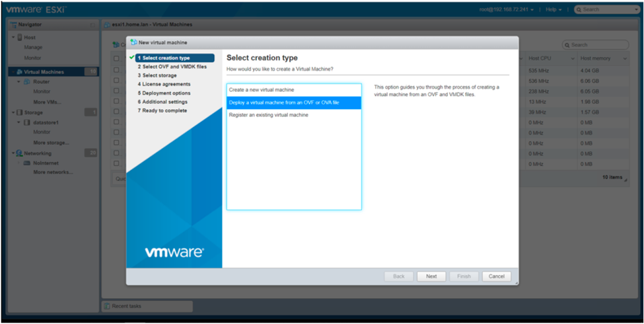This screenshot has width=644, height=324.
Task: Click the Create VM icon behind dialog
Action: point(116,45)
